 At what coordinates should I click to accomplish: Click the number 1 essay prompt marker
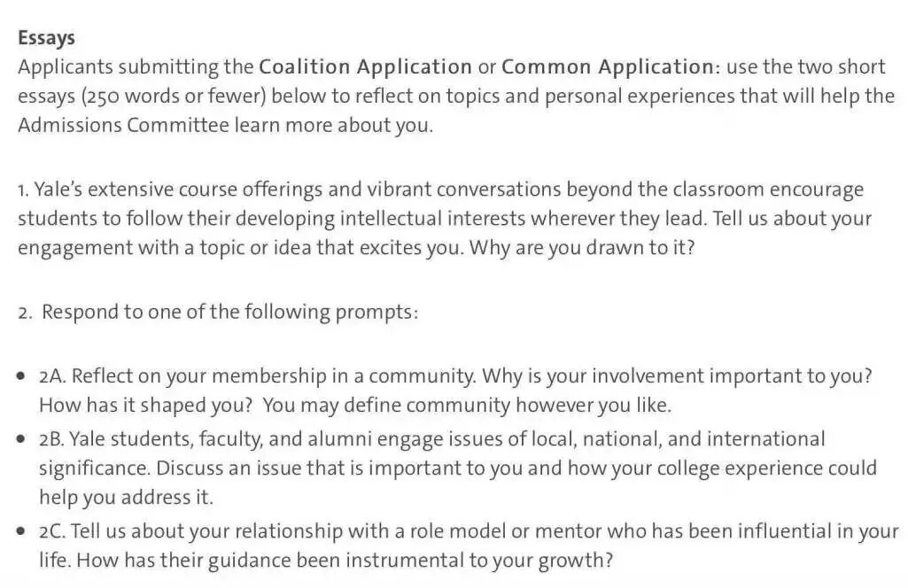point(23,190)
